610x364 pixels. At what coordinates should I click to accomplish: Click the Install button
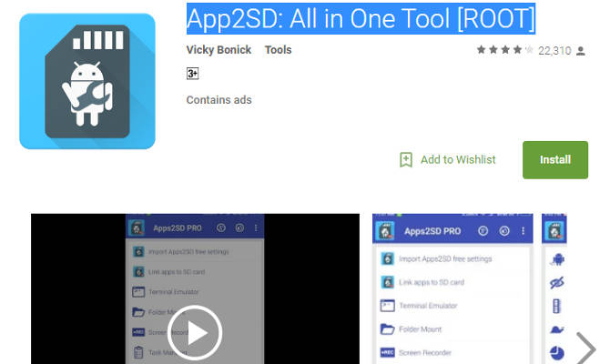[x=554, y=160]
